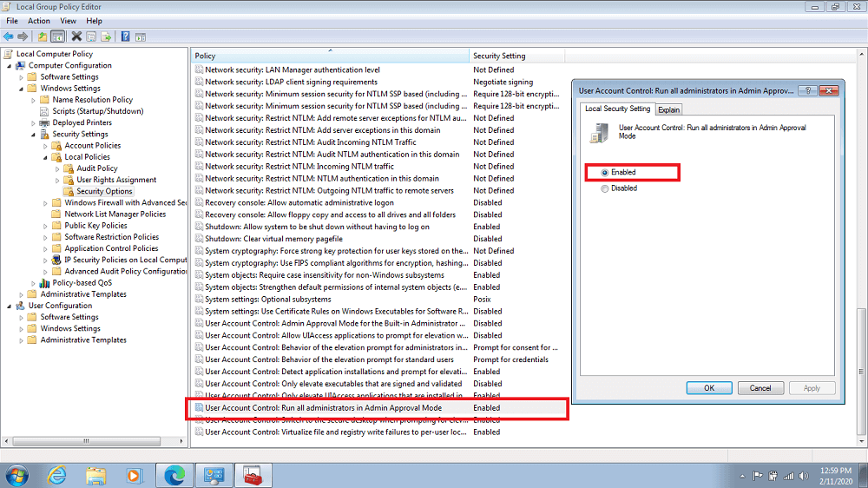Click the volume speaker tray icon
The width and height of the screenshot is (868, 488).
coord(804,476)
